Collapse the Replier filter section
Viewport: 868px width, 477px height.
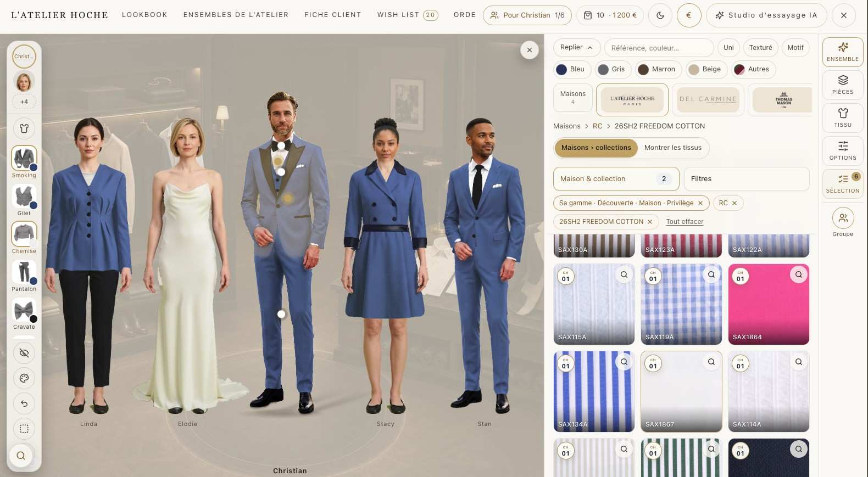click(576, 48)
